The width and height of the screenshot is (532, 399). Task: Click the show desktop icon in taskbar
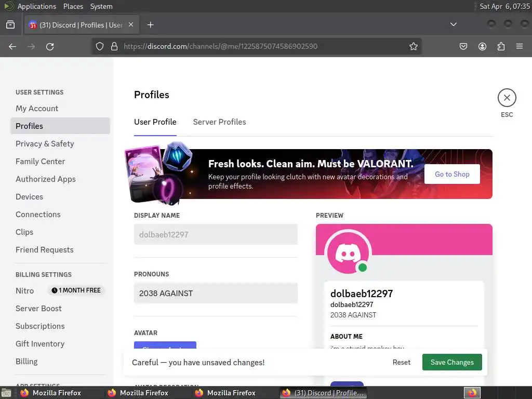(x=6, y=393)
